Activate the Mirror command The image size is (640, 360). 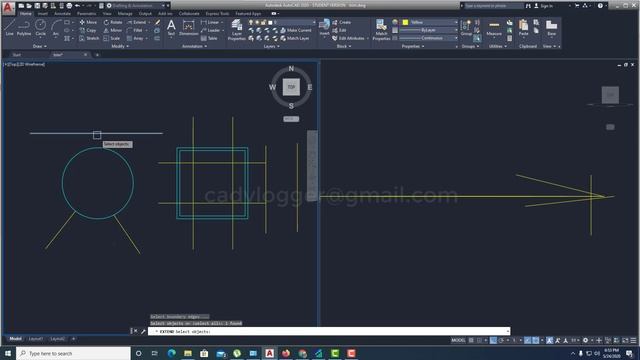(x=112, y=30)
